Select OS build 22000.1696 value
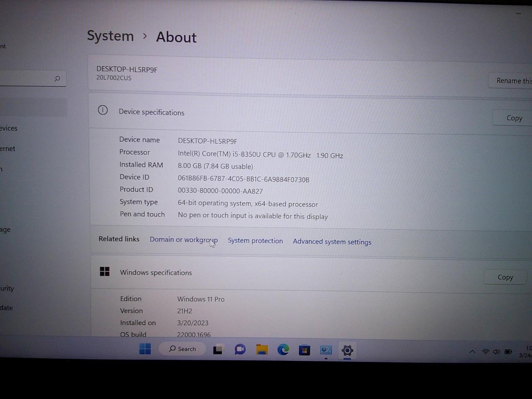Viewport: 532px width, 399px height. [x=194, y=335]
